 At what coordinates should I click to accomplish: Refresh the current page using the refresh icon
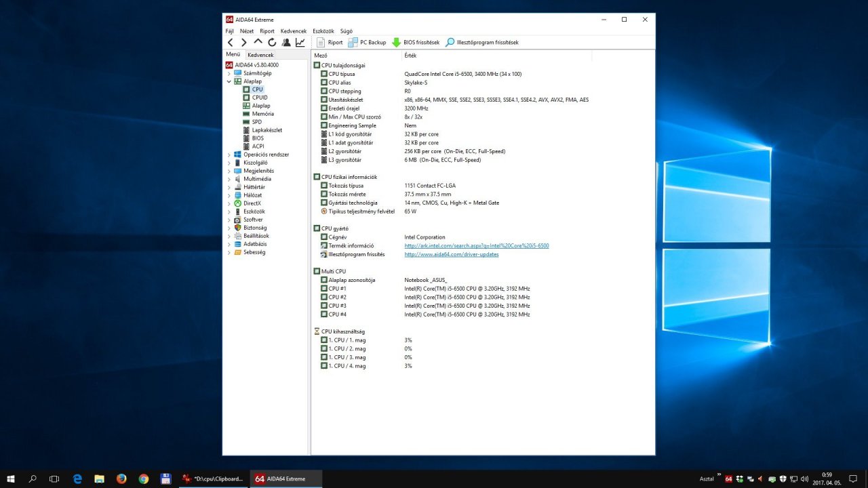(x=272, y=42)
